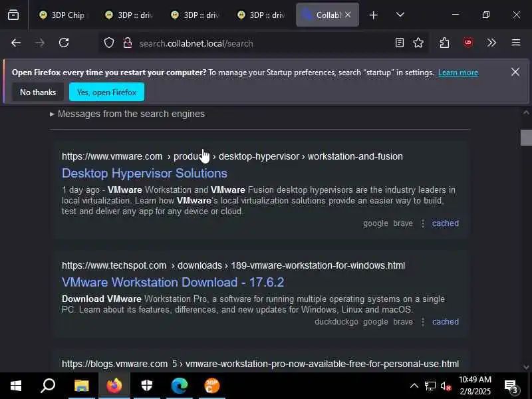Image resolution: width=532 pixels, height=399 pixels.
Task: Show more tools overflow chevrons
Action: tap(491, 43)
